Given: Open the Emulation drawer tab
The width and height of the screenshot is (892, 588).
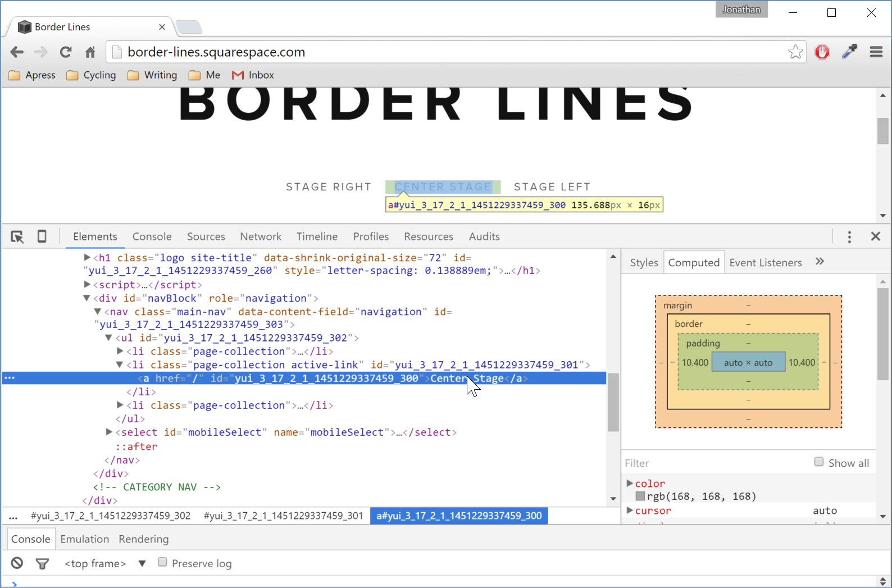Looking at the screenshot, I should click(85, 539).
